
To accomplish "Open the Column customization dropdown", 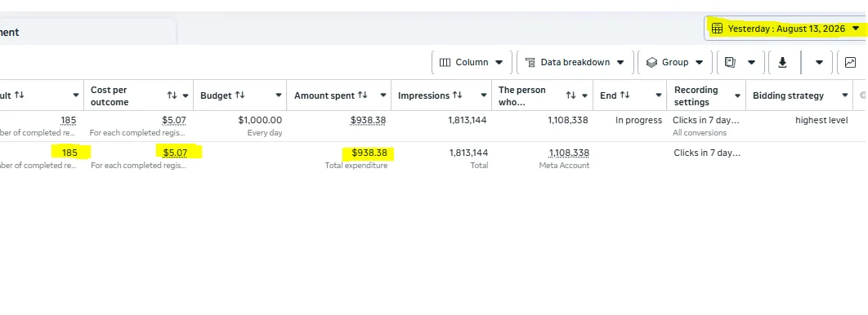I will pos(471,63).
